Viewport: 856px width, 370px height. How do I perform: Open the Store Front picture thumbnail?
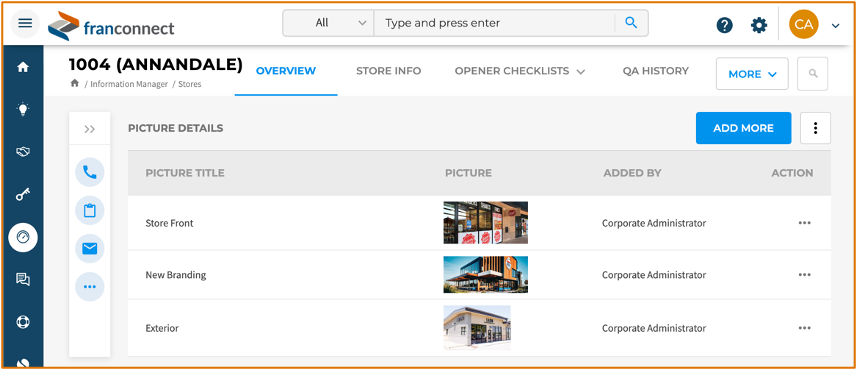coord(485,223)
